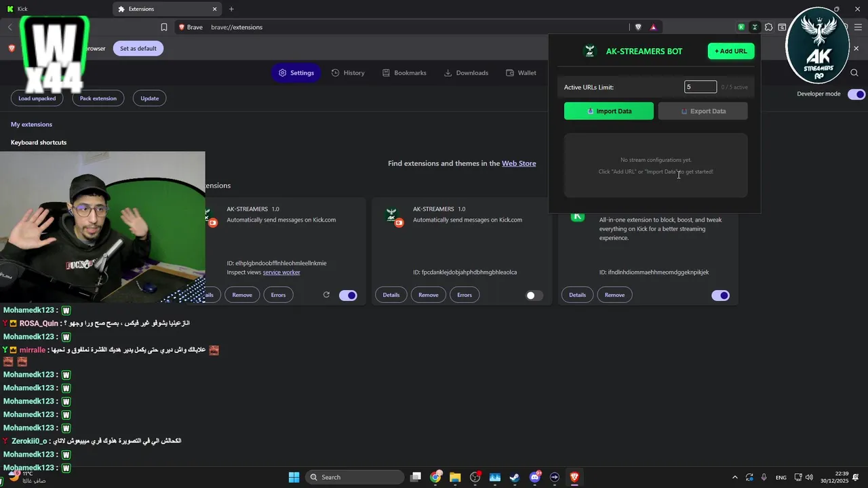Viewport: 868px width, 488px height.
Task: Open the Web Store link
Action: (x=519, y=163)
